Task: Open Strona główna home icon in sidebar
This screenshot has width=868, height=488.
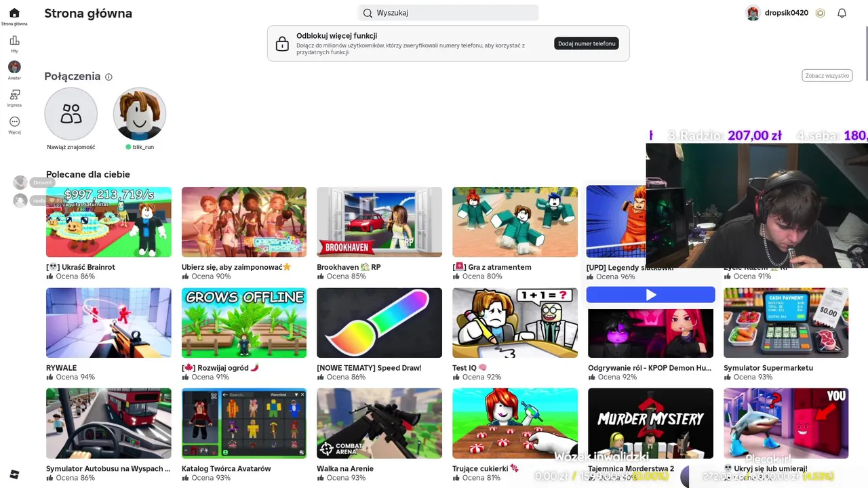Action: 14,13
